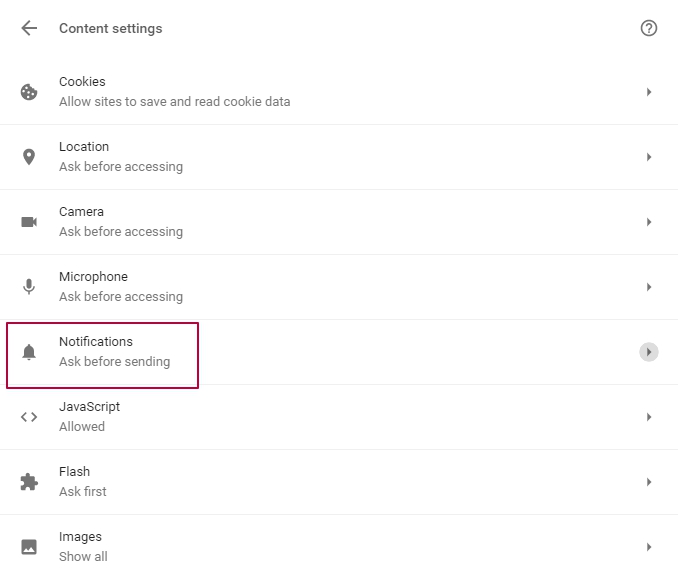Screen dimensions: 678x576
Task: Expand Location settings with its arrow
Action: (649, 157)
